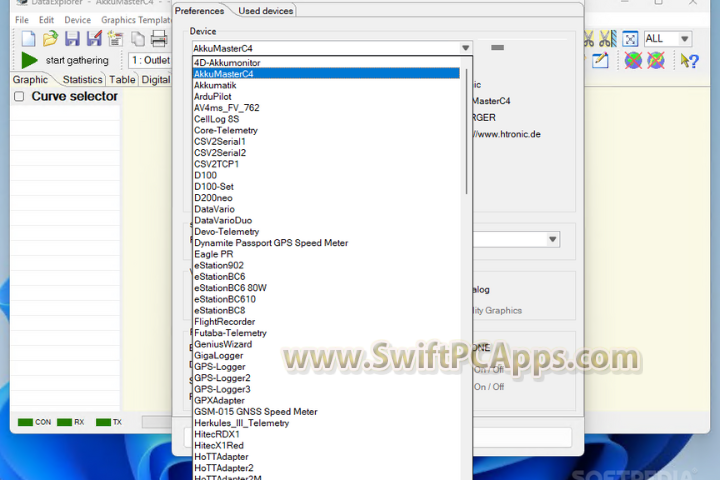Image resolution: width=720 pixels, height=480 pixels.
Task: Select CellLog 8S device
Action: pos(326,119)
